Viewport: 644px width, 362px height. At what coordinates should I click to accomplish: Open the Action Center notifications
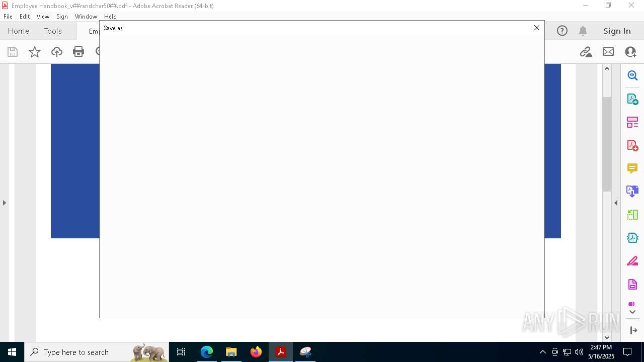(x=627, y=352)
